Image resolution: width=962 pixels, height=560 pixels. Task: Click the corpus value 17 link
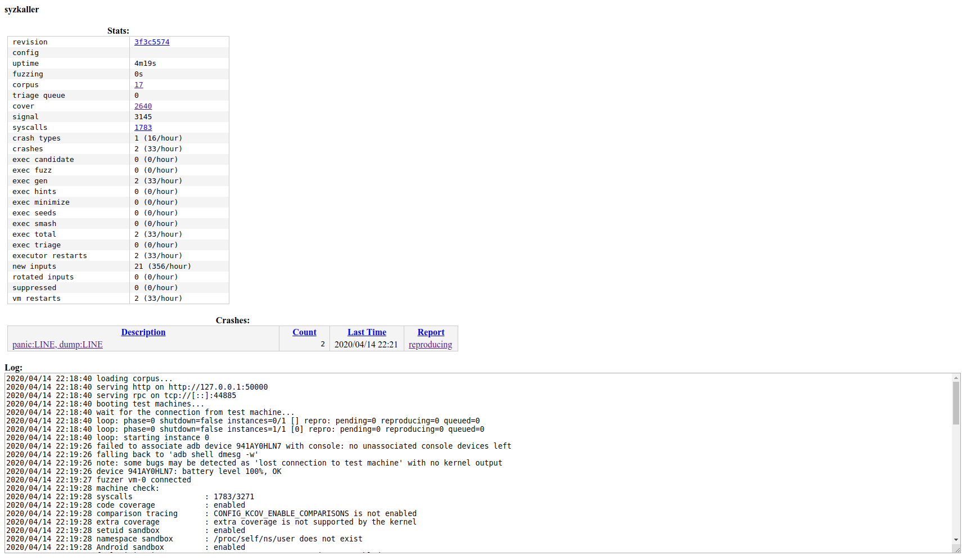[138, 85]
